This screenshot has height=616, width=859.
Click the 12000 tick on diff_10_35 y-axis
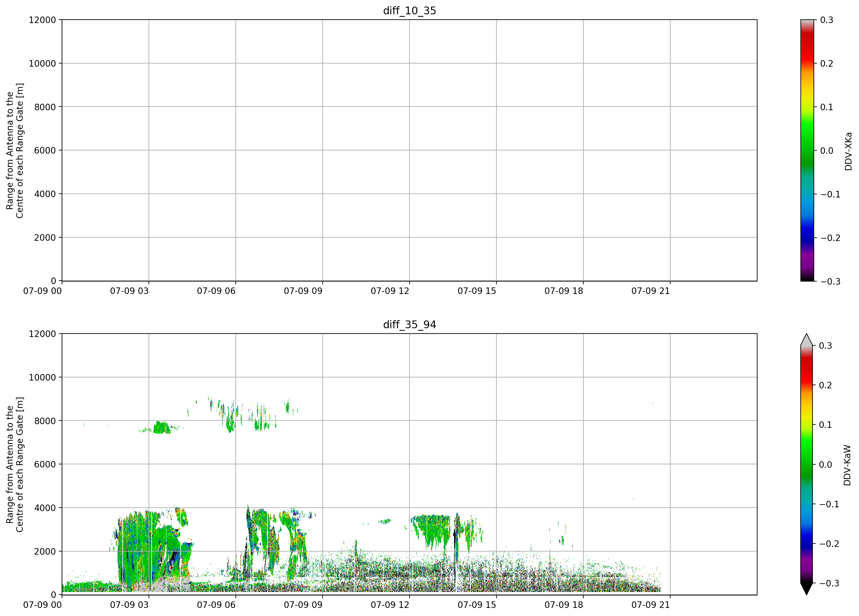pos(42,20)
